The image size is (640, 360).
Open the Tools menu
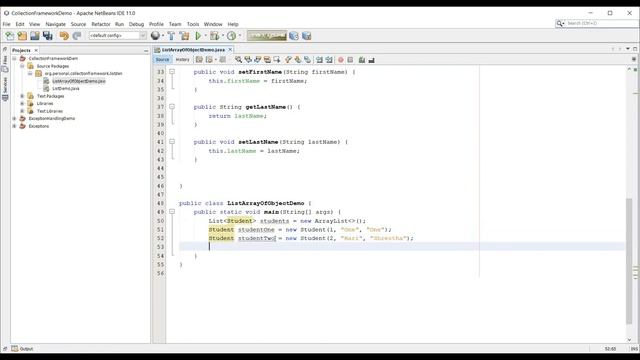coord(193,24)
